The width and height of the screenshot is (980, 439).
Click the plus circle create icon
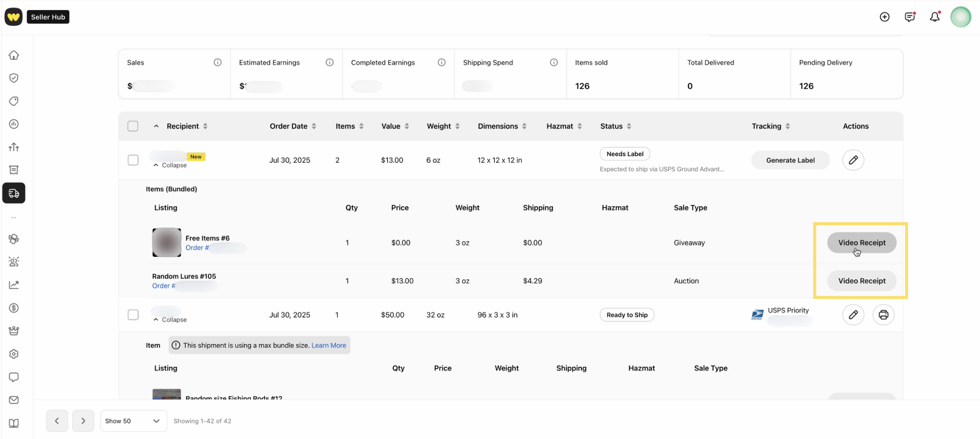pos(884,17)
